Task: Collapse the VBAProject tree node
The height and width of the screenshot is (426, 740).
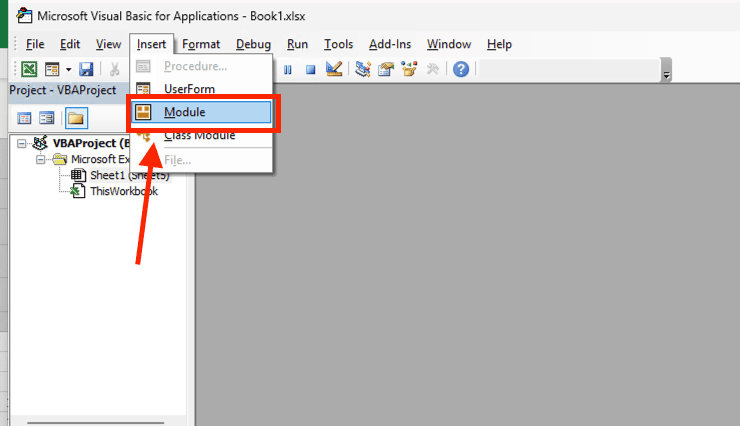Action: [22, 143]
